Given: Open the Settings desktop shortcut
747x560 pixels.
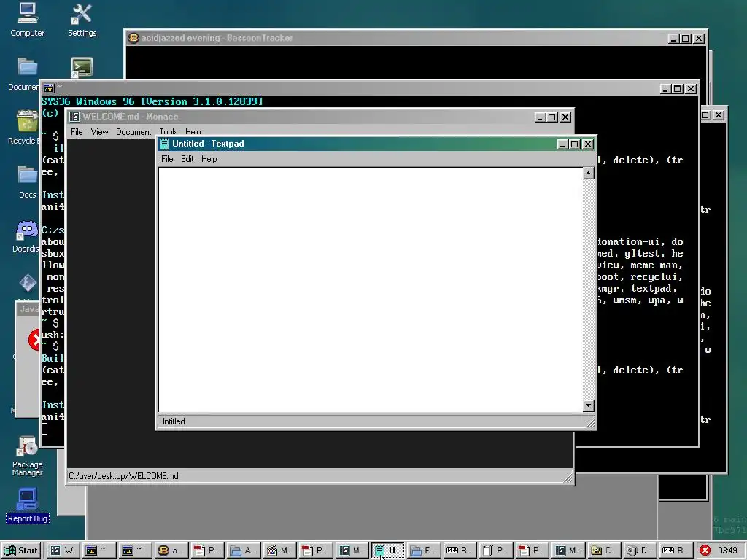Looking at the screenshot, I should (82, 20).
